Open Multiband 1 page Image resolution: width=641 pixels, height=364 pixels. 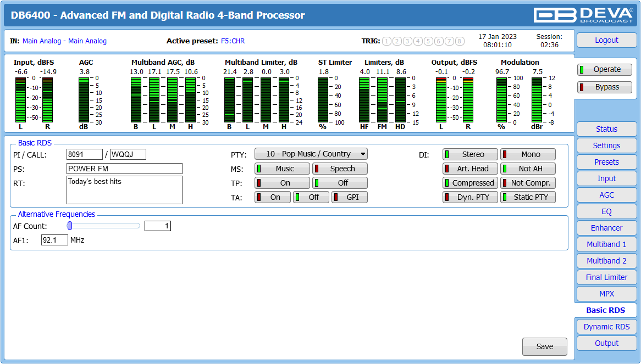607,244
